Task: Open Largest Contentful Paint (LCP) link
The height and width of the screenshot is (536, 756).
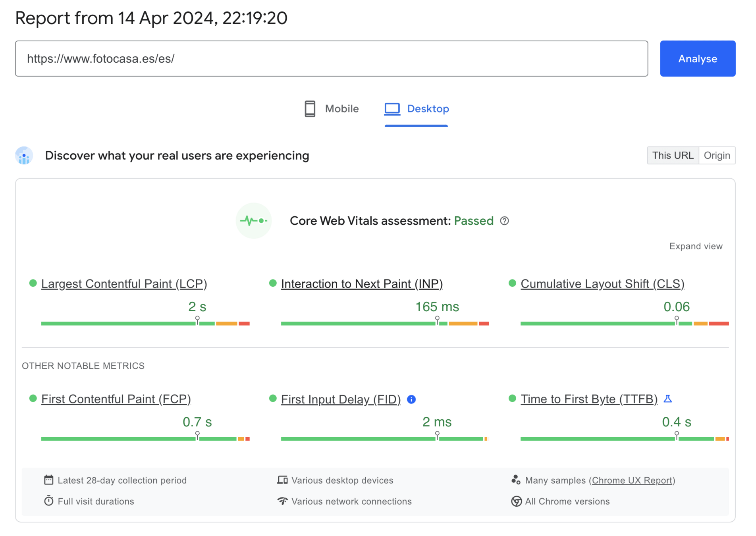Action: coord(124,284)
